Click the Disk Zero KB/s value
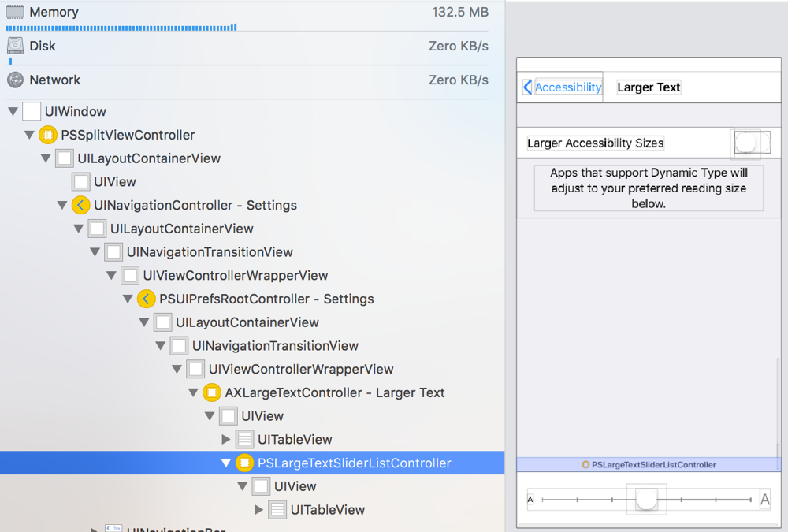788x532 pixels. [459, 46]
